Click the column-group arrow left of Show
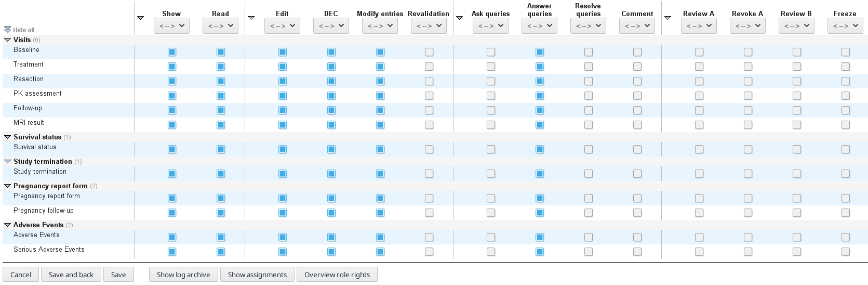 pos(140,18)
